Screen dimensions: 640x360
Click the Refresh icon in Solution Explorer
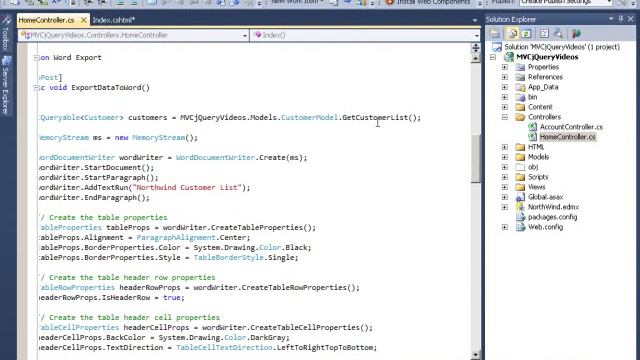(x=527, y=33)
